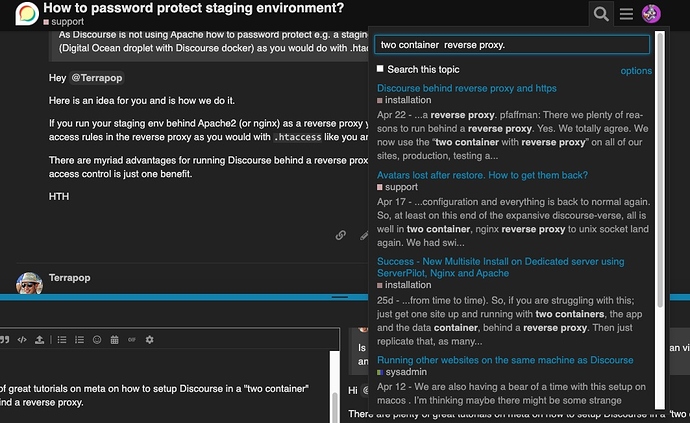Click 'Here is an idea for you' sentence
This screenshot has height=423, width=690.
pyautogui.click(x=142, y=101)
